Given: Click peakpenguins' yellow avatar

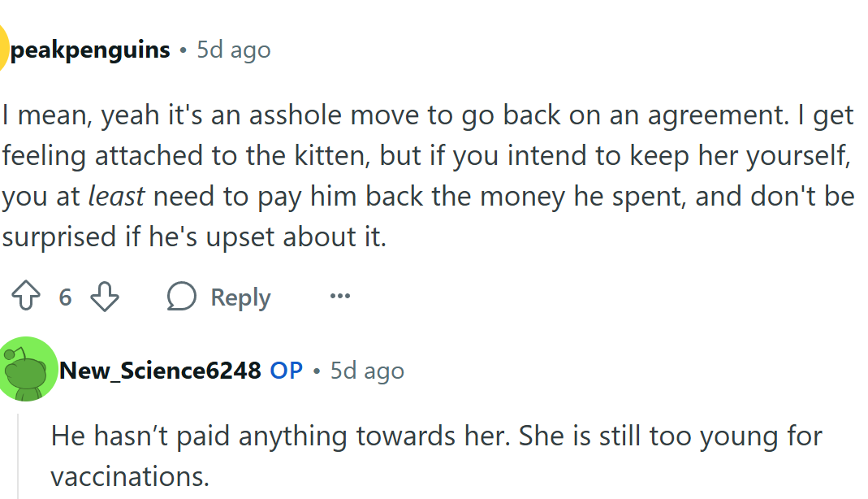Looking at the screenshot, I should point(4,49).
